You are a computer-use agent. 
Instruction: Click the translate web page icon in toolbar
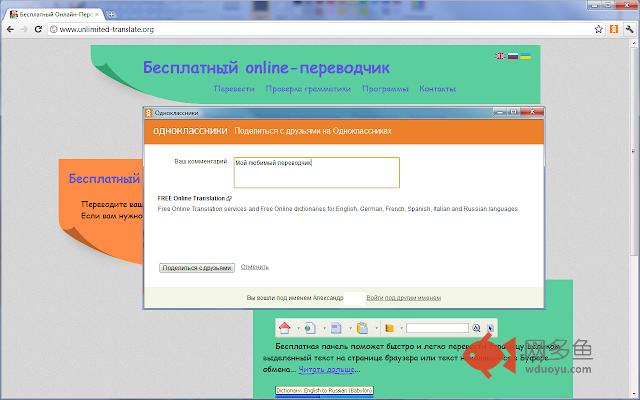pos(310,328)
